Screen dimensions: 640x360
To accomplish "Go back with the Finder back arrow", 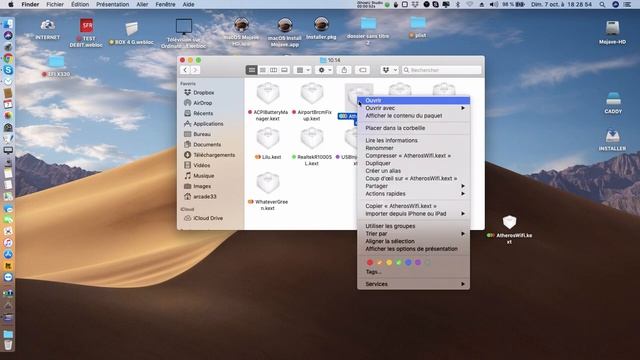I will (x=185, y=70).
